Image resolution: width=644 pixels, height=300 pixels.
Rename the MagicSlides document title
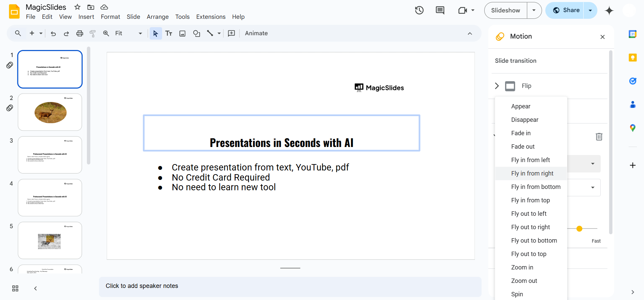click(x=46, y=7)
